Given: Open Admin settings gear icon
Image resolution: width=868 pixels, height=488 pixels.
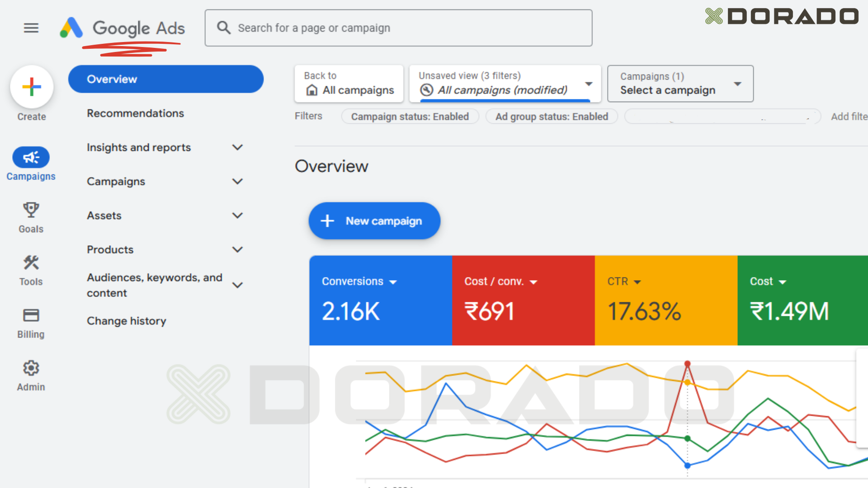Looking at the screenshot, I should coord(31,368).
